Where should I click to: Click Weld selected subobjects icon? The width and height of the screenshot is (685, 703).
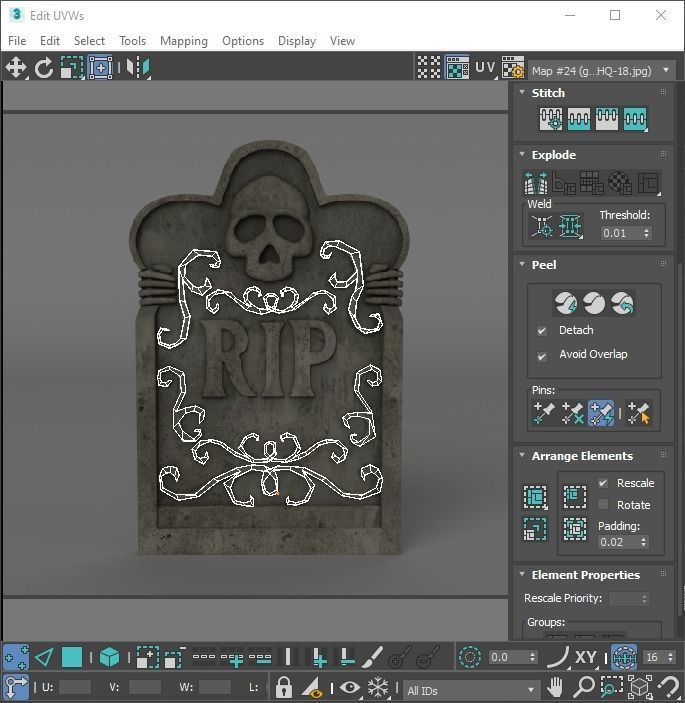click(x=570, y=226)
